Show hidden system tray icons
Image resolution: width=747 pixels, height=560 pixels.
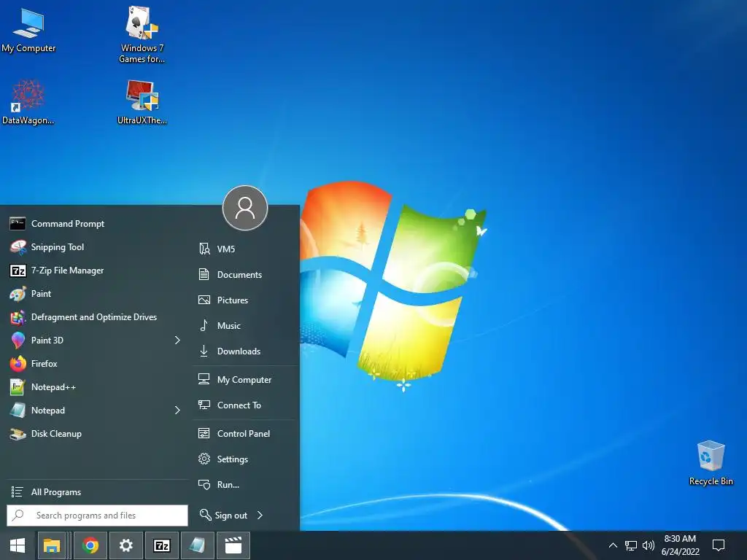point(613,545)
